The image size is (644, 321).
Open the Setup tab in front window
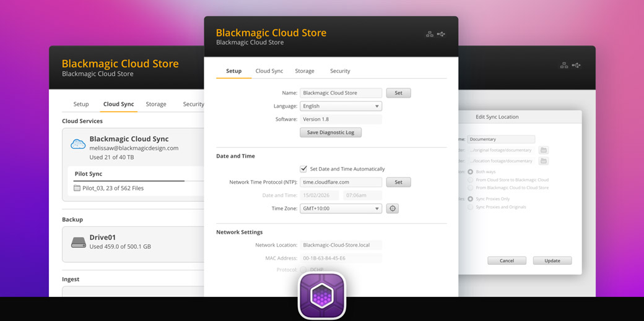click(233, 71)
